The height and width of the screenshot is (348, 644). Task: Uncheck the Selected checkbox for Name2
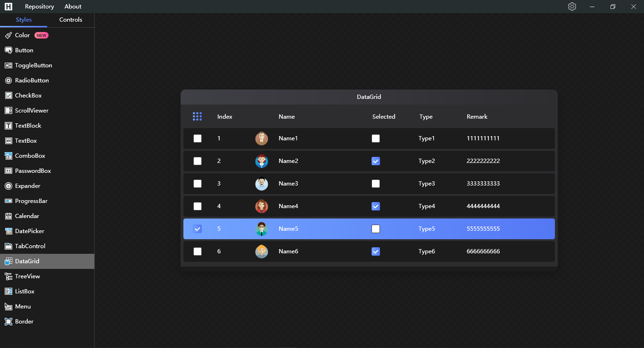pos(376,161)
